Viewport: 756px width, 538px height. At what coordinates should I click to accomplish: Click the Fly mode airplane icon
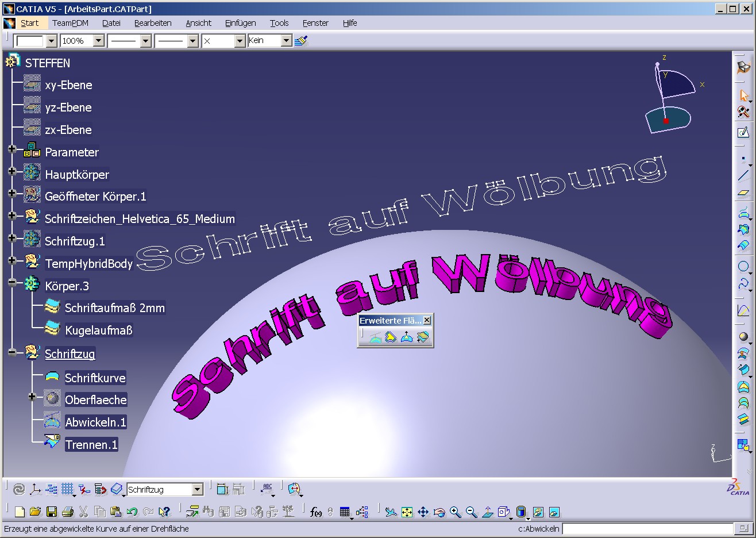[391, 512]
